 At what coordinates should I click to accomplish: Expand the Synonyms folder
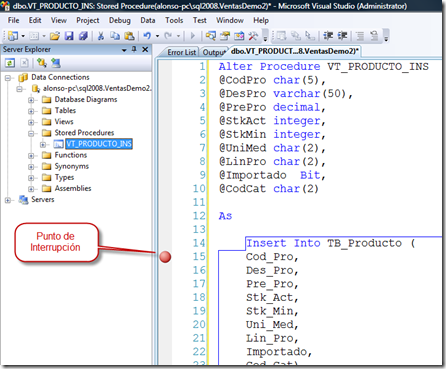tap(31, 167)
